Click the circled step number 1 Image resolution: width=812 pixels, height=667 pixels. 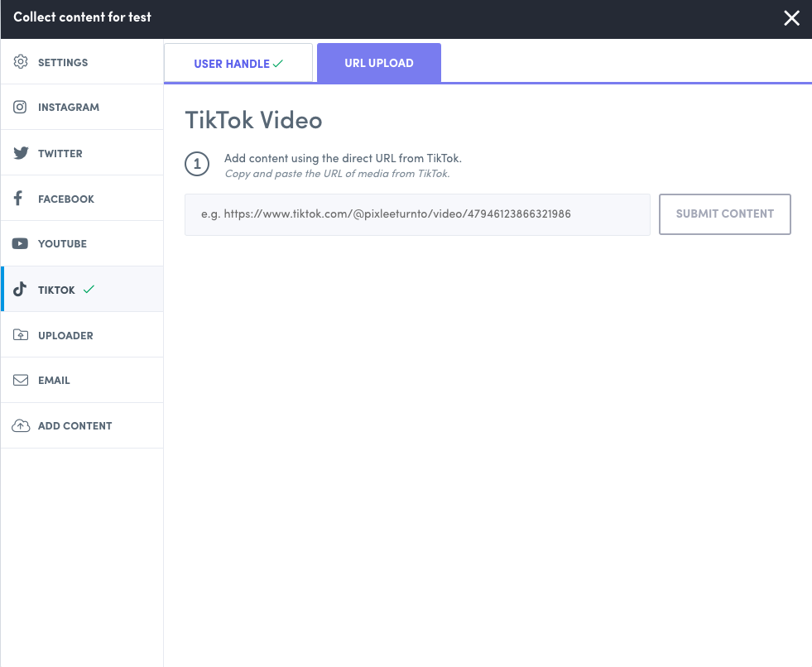point(197,164)
